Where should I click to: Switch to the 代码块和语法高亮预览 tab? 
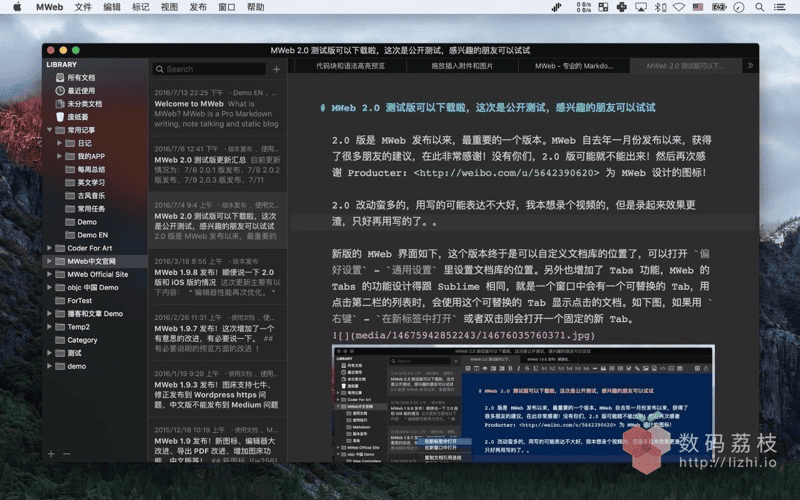(351, 66)
